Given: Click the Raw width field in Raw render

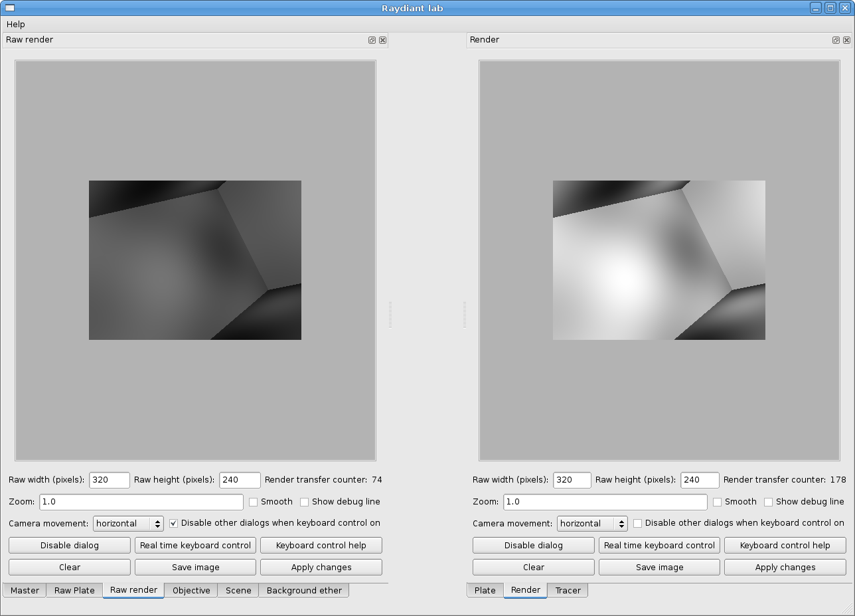Looking at the screenshot, I should coord(110,480).
